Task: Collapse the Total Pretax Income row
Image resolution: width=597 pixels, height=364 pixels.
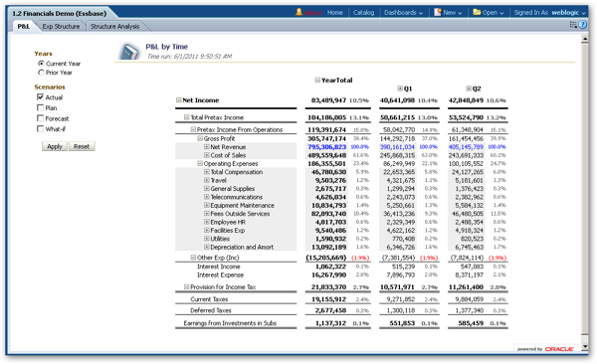Action: pyautogui.click(x=187, y=117)
